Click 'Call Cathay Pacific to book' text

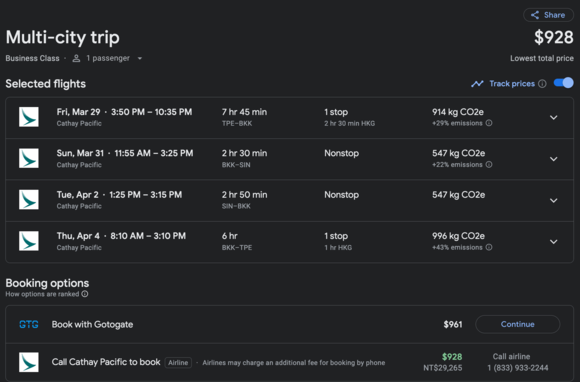click(106, 362)
